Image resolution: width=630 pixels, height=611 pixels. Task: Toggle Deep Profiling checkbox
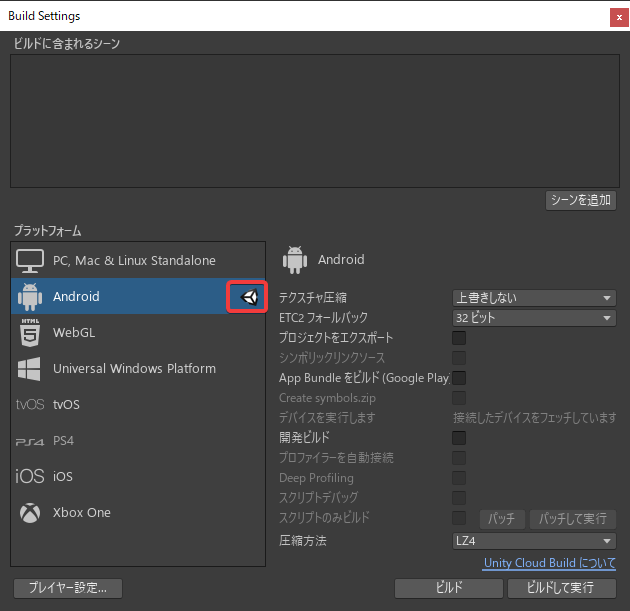(x=459, y=478)
